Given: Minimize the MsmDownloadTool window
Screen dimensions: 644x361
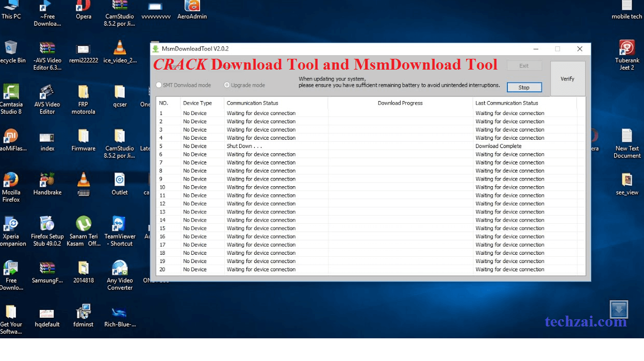Looking at the screenshot, I should pos(536,49).
